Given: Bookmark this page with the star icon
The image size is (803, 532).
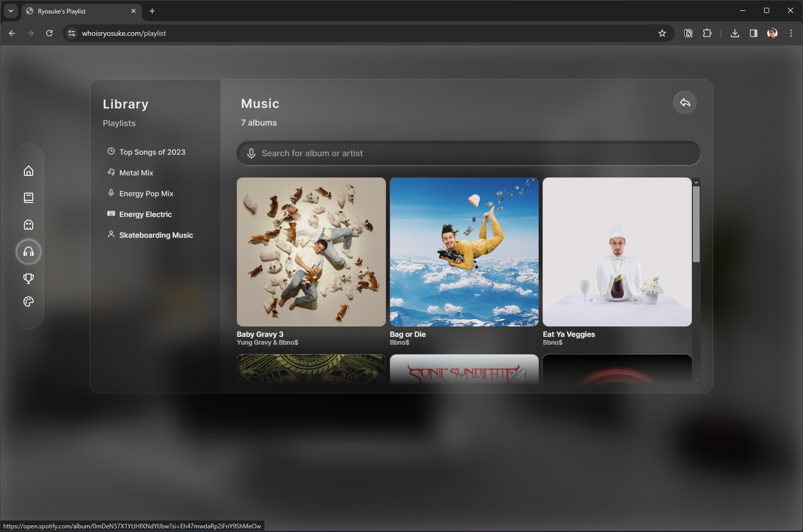Looking at the screenshot, I should tap(662, 33).
